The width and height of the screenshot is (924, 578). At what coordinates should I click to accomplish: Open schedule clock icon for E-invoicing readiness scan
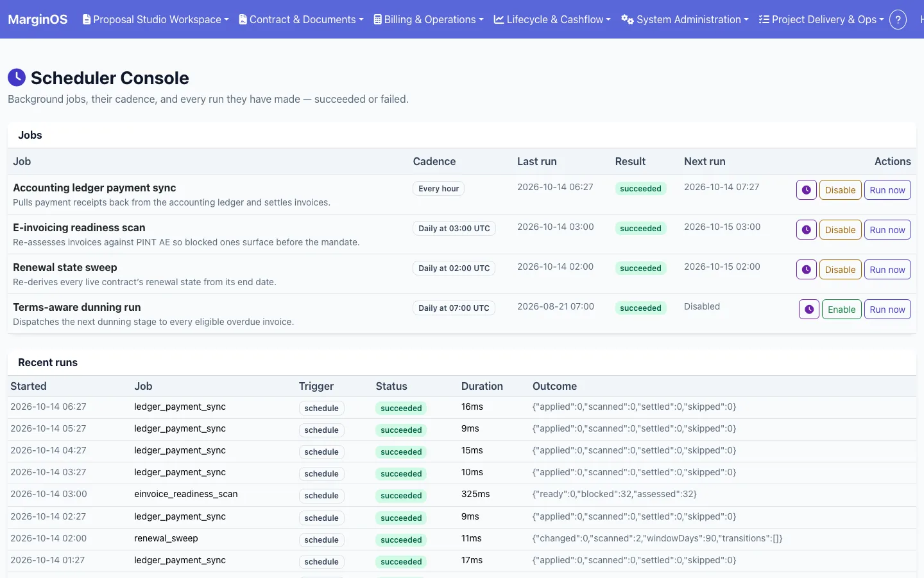[x=807, y=230]
